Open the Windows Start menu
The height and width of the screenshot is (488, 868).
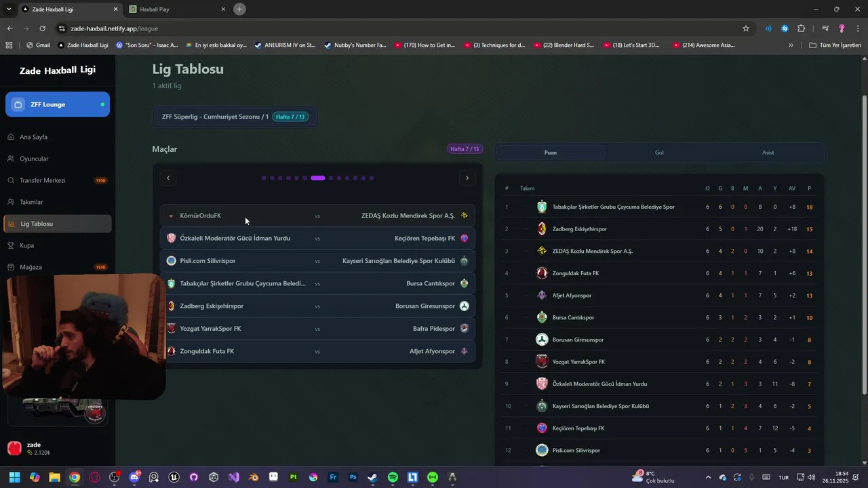point(14,477)
